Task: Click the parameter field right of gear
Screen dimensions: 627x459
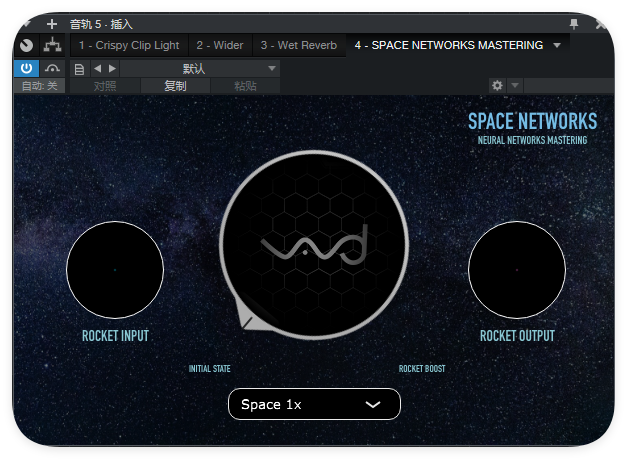Action: (569, 86)
